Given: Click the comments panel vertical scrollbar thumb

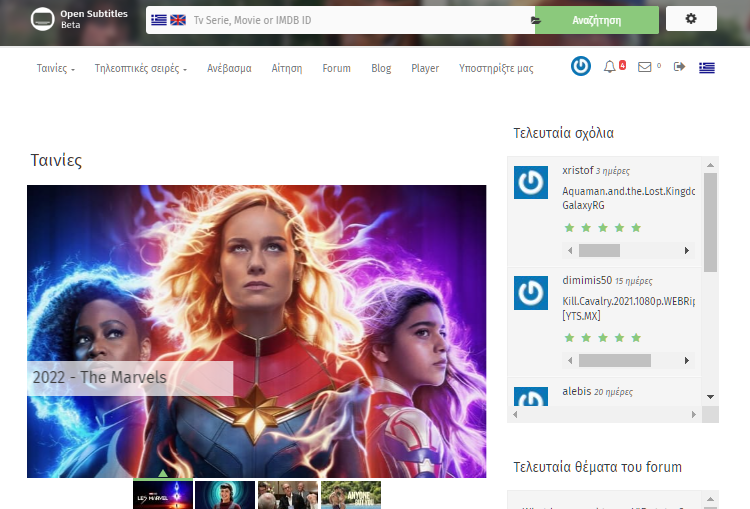Looking at the screenshot, I should (710, 222).
